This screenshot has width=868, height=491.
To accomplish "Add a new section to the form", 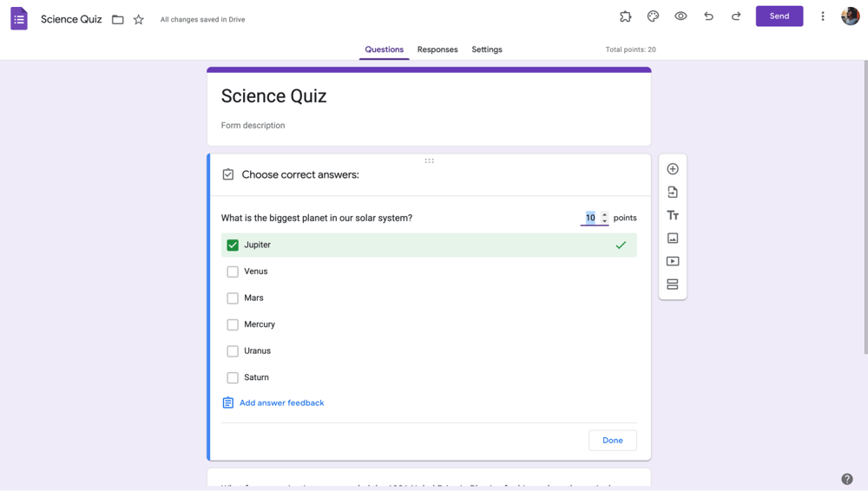I will [673, 285].
